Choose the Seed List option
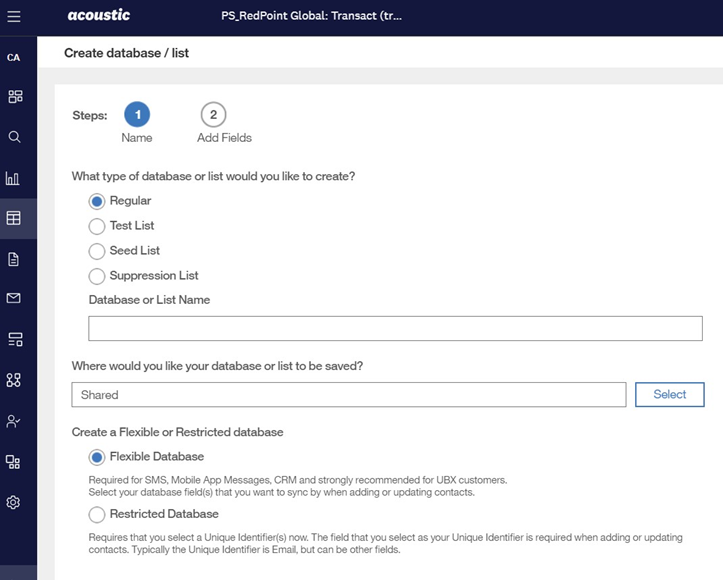 click(97, 251)
